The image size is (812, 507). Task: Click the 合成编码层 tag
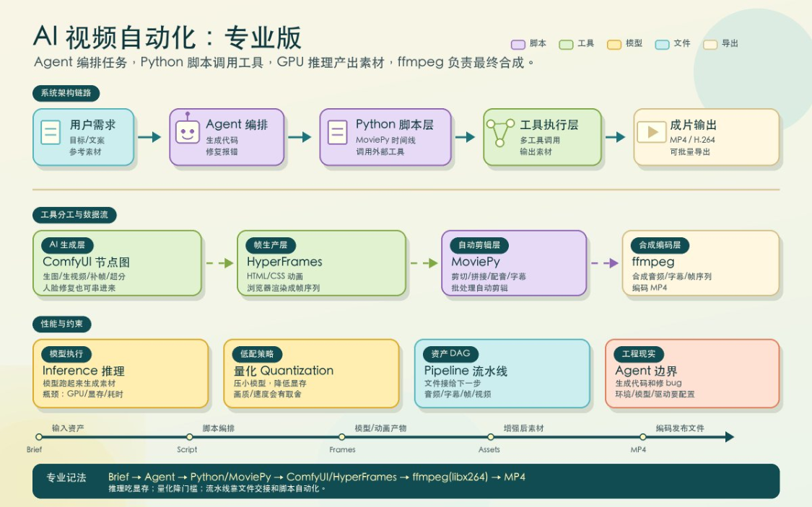coord(660,244)
